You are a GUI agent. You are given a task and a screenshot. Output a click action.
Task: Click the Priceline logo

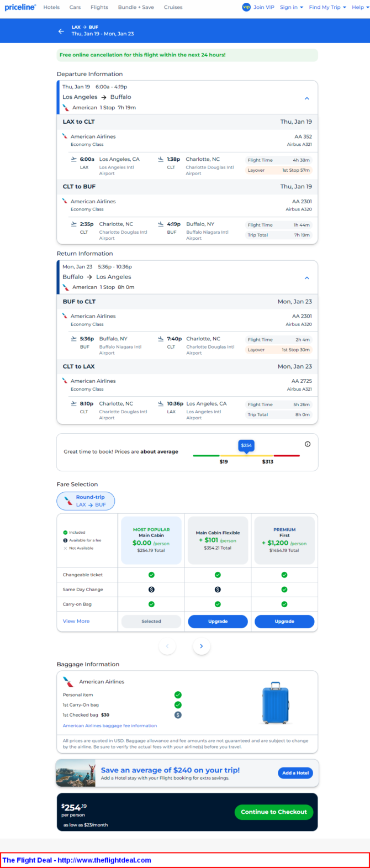click(x=20, y=7)
